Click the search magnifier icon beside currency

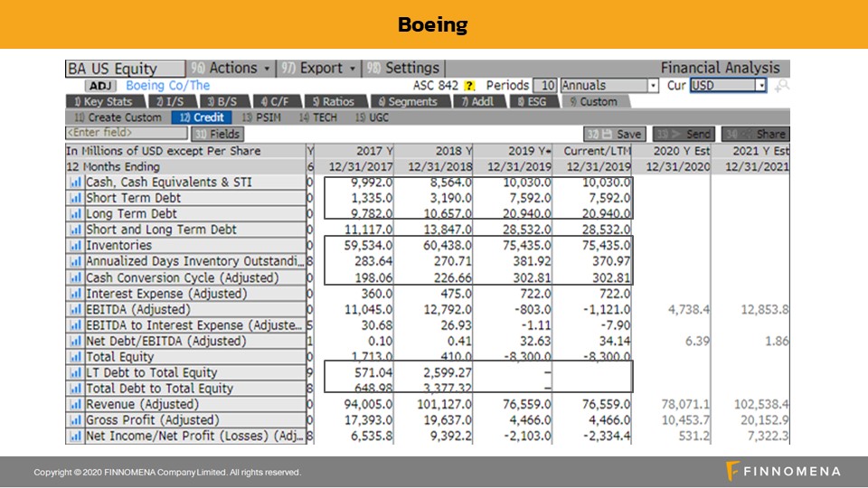coord(781,86)
